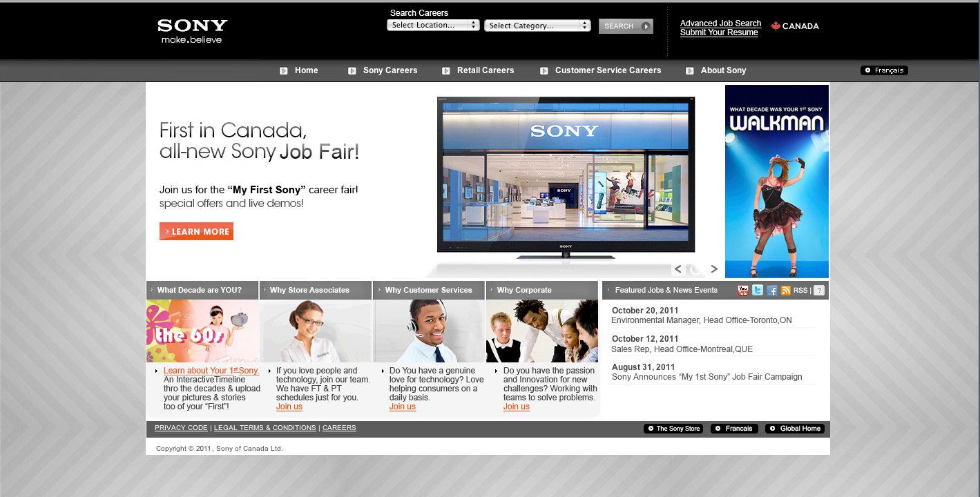Open Sales Rep Montreal job posting
980x497 pixels.
click(682, 349)
